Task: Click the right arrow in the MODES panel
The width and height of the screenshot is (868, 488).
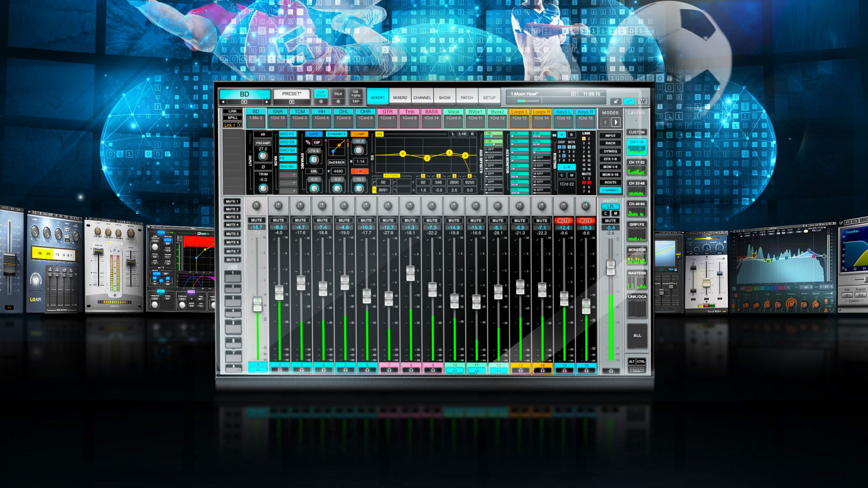Action: 616,122
